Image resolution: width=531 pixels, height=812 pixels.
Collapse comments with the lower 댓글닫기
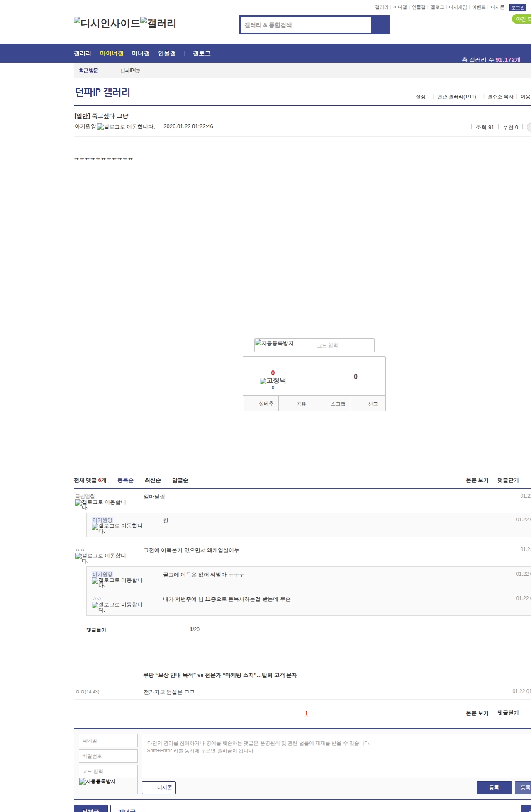click(508, 713)
